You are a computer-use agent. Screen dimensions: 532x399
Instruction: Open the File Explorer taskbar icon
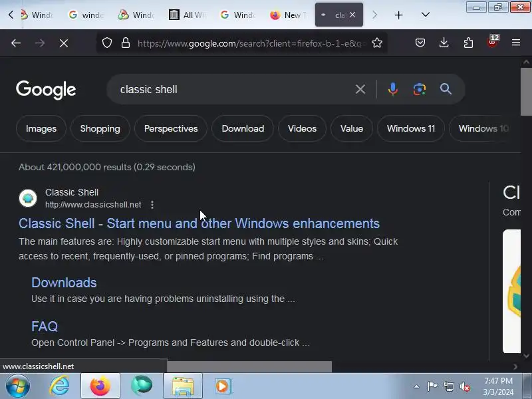183,386
